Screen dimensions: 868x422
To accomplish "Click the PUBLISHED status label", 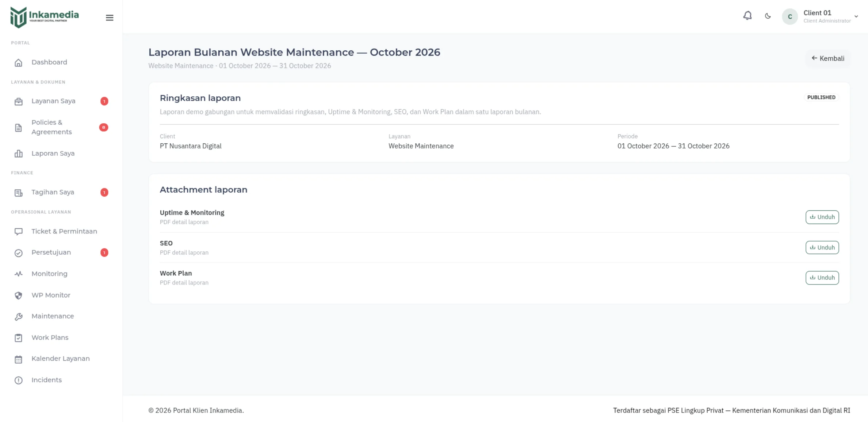I will (821, 97).
